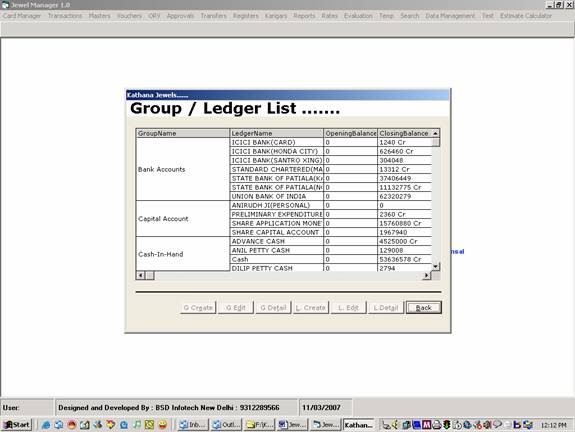The width and height of the screenshot is (575, 432).
Task: Click the ClosingBalance column header
Action: [404, 133]
